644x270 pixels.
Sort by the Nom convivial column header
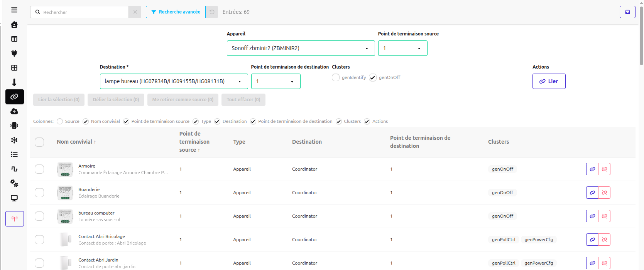pos(76,142)
